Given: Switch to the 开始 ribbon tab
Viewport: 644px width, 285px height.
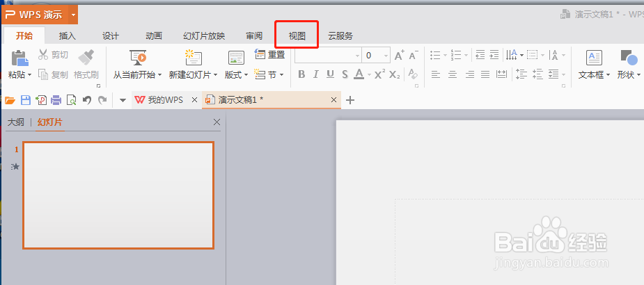Looking at the screenshot, I should (24, 36).
